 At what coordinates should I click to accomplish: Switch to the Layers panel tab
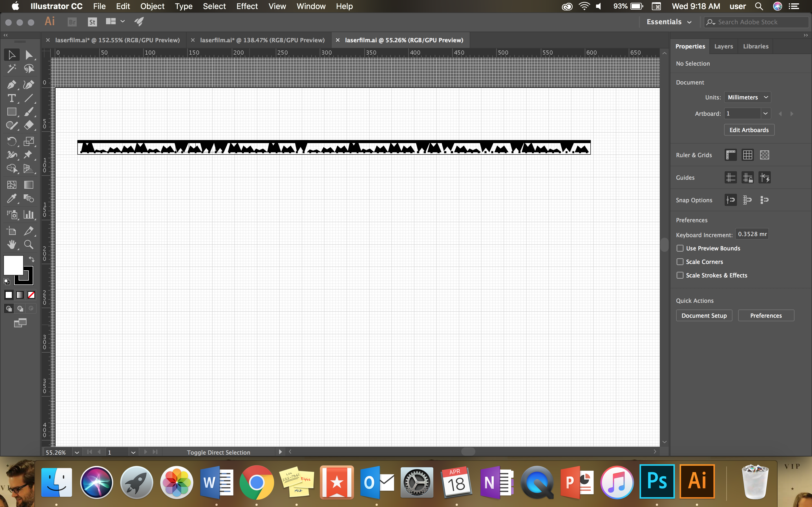pyautogui.click(x=723, y=46)
